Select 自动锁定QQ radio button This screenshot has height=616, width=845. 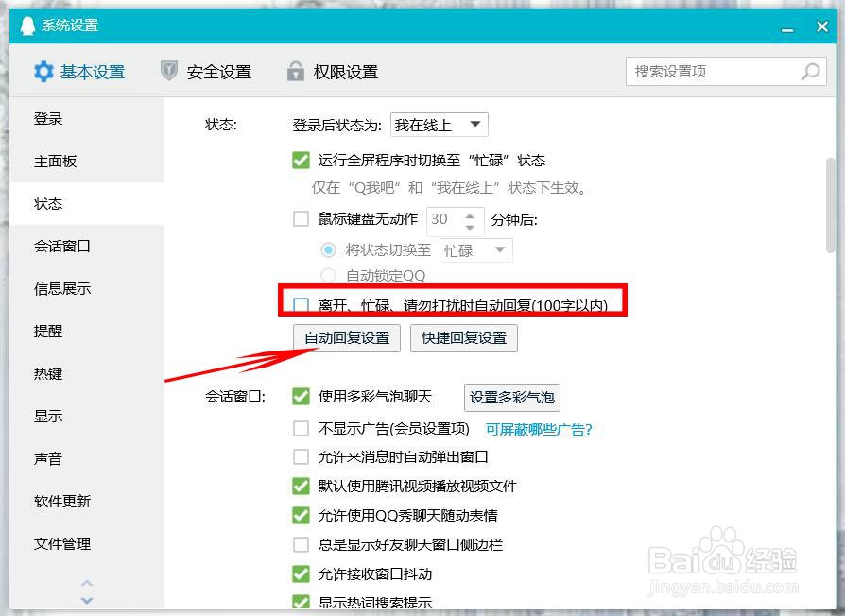pyautogui.click(x=328, y=276)
